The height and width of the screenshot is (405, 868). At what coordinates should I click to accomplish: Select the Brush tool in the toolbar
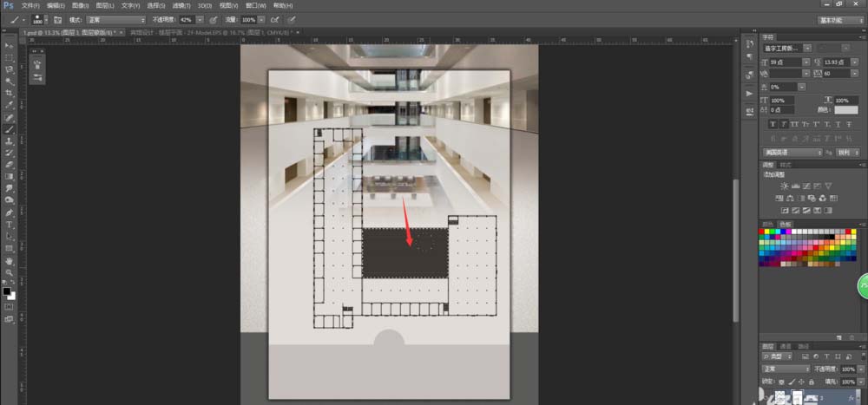point(9,129)
